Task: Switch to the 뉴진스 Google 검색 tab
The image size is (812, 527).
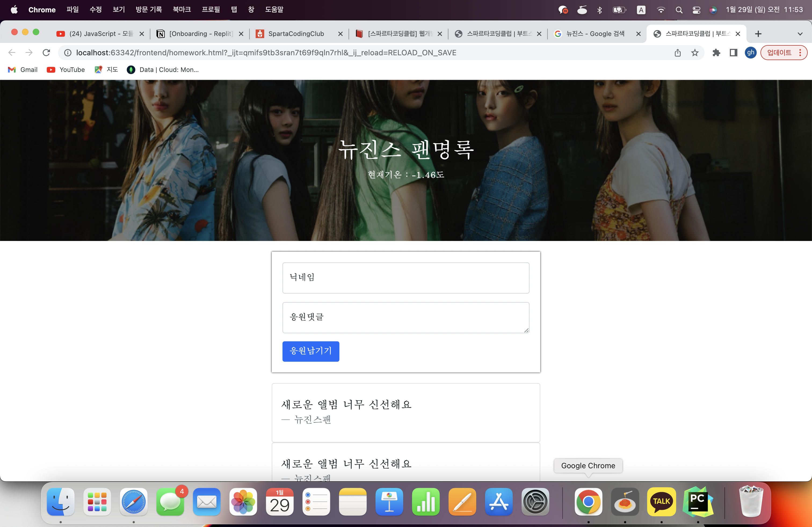Action: click(x=597, y=34)
